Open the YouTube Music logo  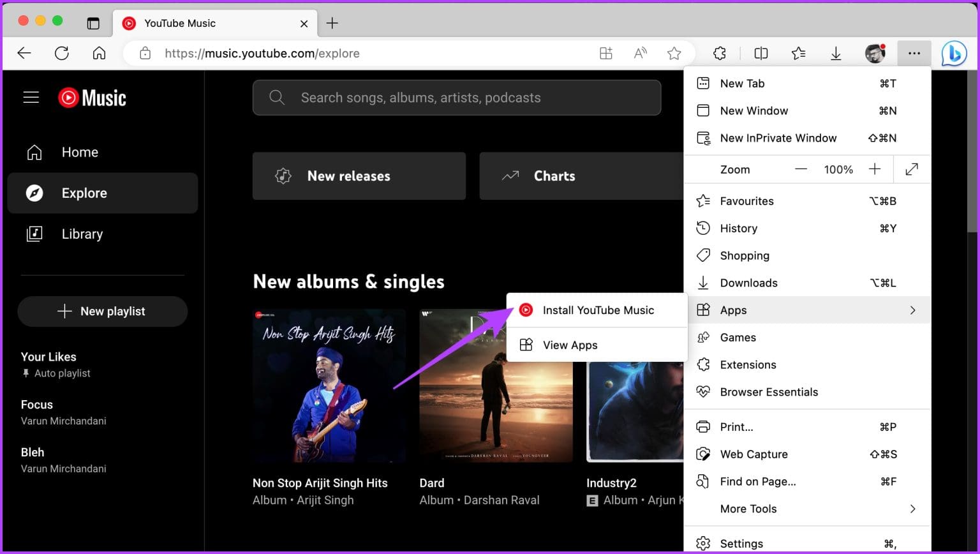pyautogui.click(x=91, y=97)
